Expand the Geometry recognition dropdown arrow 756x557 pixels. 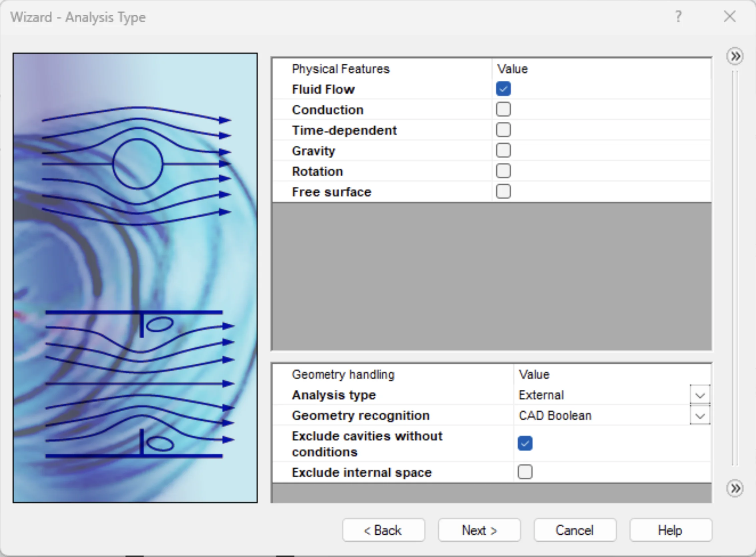click(700, 415)
